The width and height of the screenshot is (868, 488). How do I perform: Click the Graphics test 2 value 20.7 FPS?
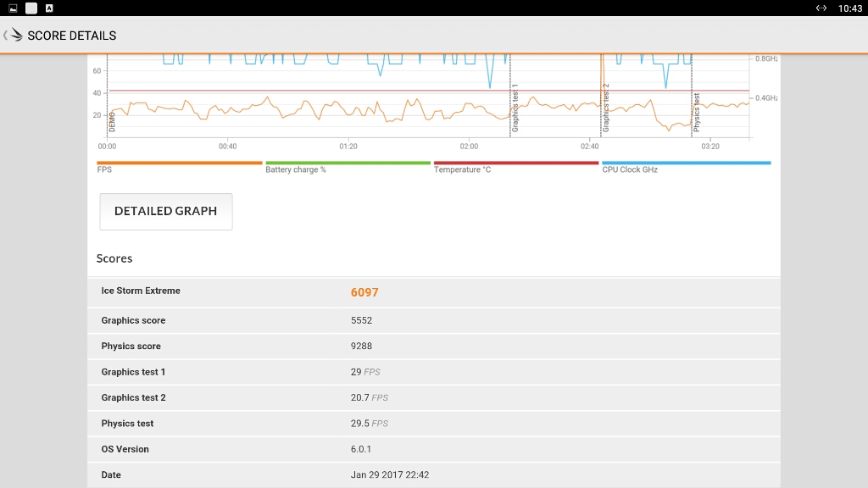[x=370, y=397]
